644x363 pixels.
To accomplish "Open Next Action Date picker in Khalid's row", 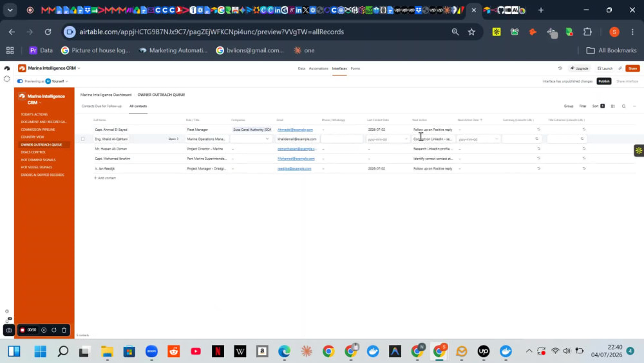I will [x=478, y=139].
